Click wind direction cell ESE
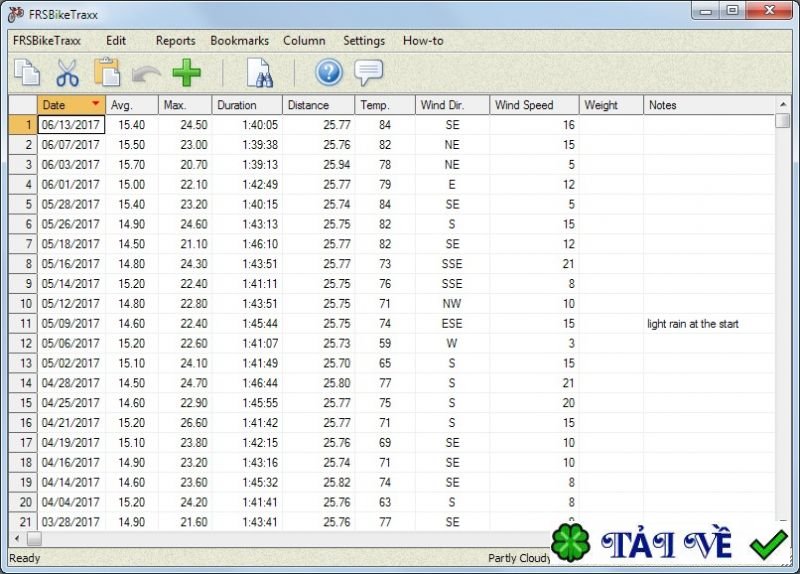Screen dimensions: 800x574 point(453,323)
